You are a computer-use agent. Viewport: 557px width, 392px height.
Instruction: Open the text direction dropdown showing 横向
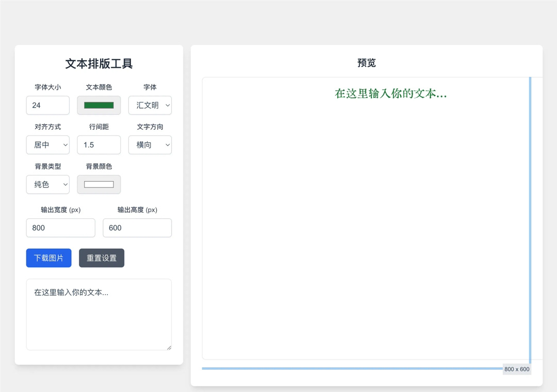pos(150,145)
